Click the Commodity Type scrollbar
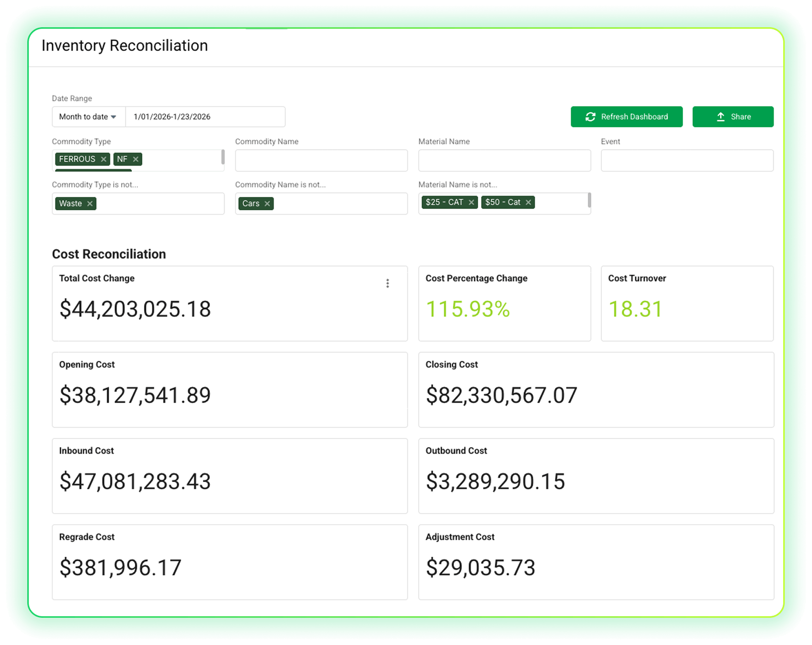The image size is (812, 645). [223, 157]
